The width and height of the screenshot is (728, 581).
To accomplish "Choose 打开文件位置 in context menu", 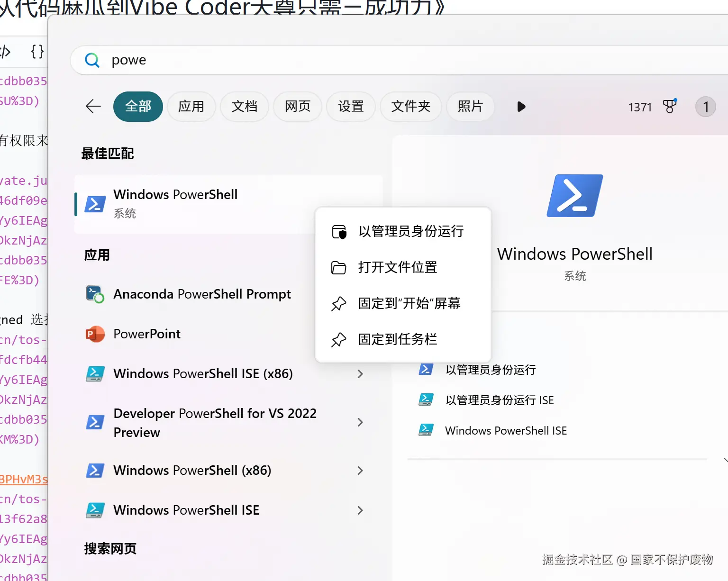I will (x=403, y=267).
